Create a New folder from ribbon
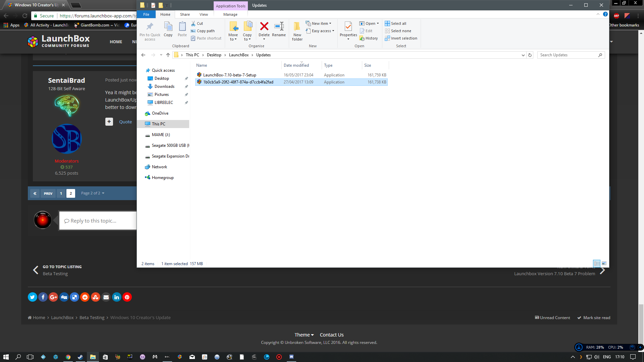644x362 pixels. coord(297,31)
